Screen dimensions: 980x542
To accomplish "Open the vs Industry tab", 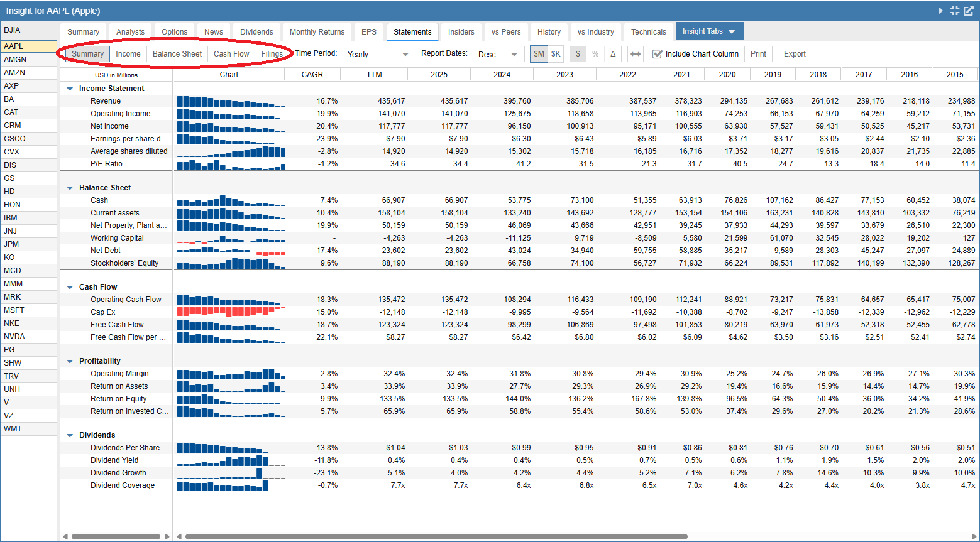I will click(x=596, y=32).
